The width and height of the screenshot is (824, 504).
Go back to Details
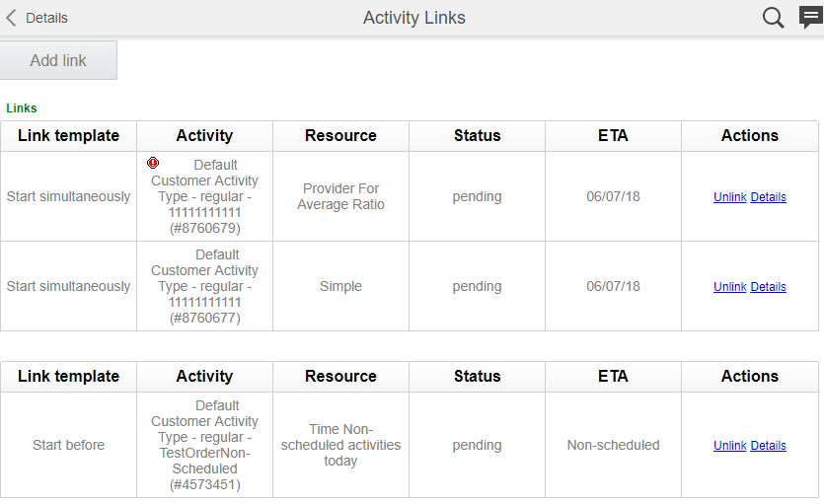click(x=46, y=18)
